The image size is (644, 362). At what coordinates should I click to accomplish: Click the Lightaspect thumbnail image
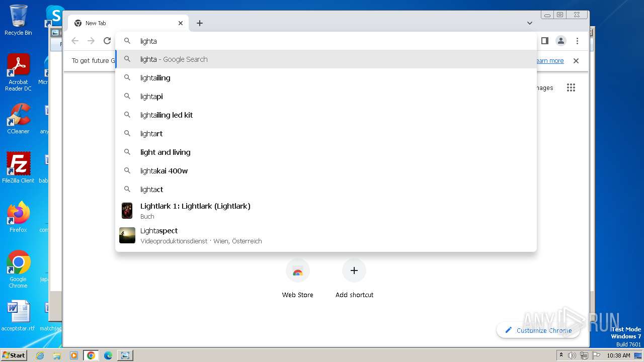click(x=127, y=235)
